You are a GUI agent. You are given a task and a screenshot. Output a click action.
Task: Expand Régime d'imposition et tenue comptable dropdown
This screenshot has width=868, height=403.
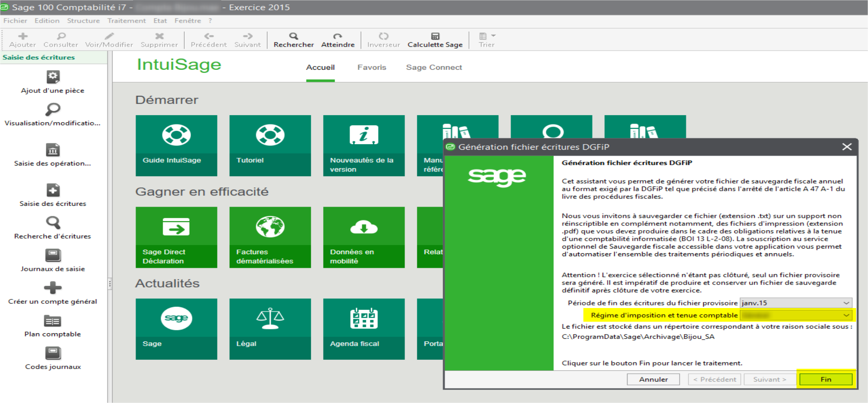tap(846, 315)
